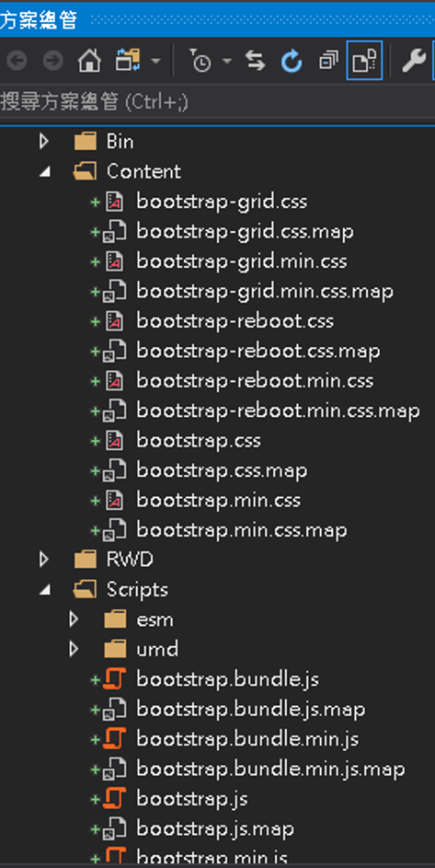The image size is (435, 868).
Task: Select the esm folder
Action: pyautogui.click(x=155, y=619)
